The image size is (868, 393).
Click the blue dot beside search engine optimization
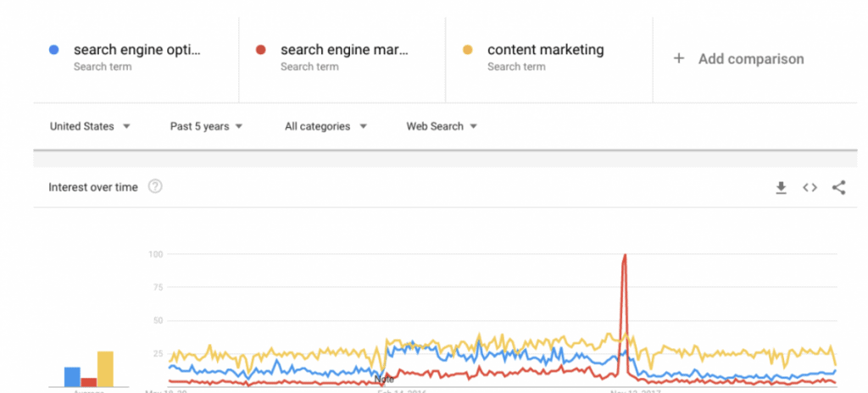(53, 50)
